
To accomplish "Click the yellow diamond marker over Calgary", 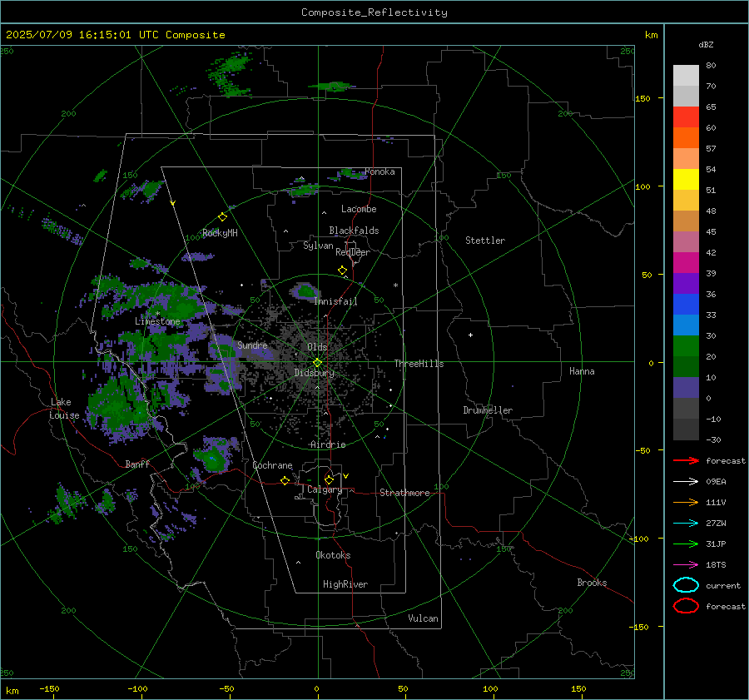I will tap(329, 479).
